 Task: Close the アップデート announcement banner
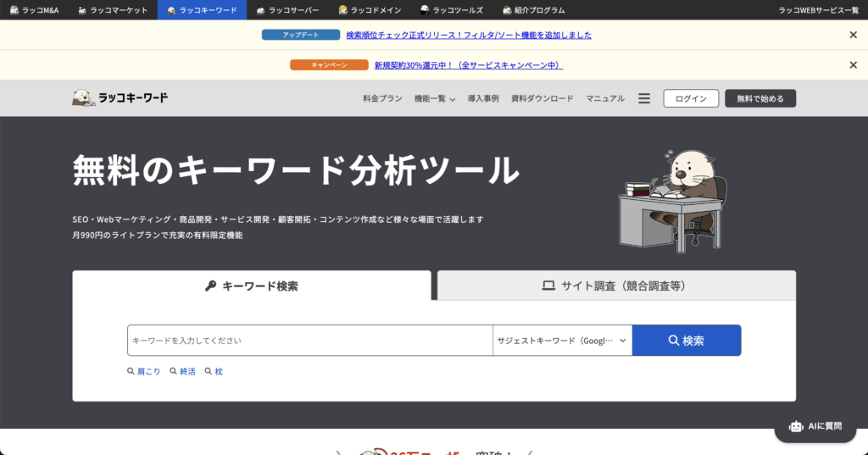pyautogui.click(x=853, y=35)
